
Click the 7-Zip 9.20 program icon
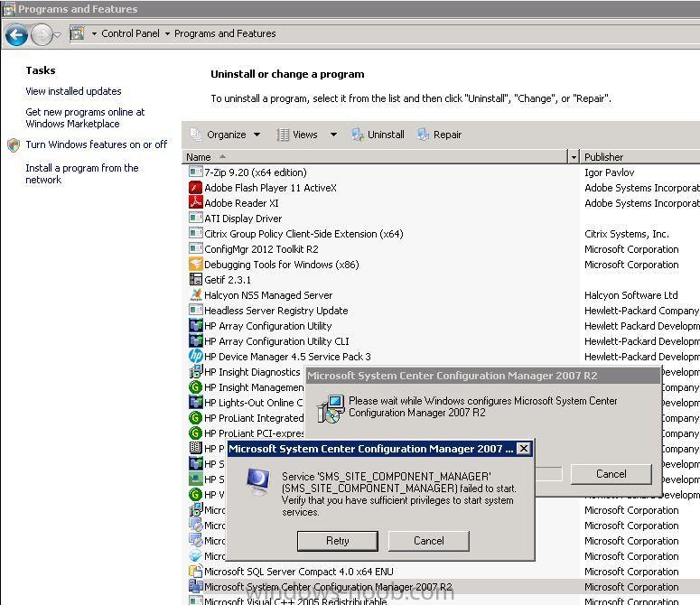[x=195, y=172]
